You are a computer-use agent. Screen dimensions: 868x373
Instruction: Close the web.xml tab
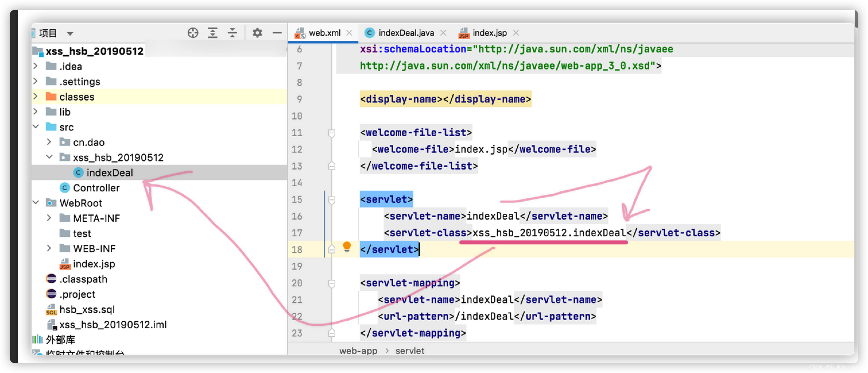(x=349, y=33)
